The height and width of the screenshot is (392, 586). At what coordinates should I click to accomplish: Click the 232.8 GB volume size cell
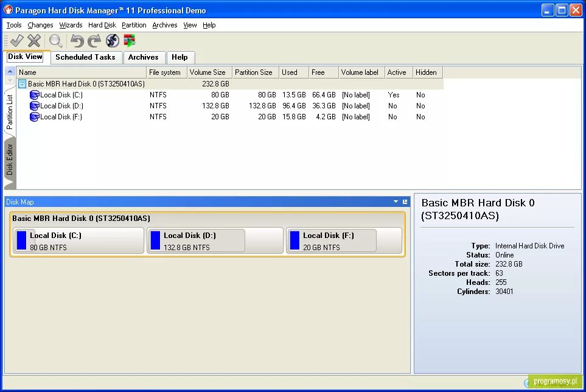pyautogui.click(x=215, y=84)
